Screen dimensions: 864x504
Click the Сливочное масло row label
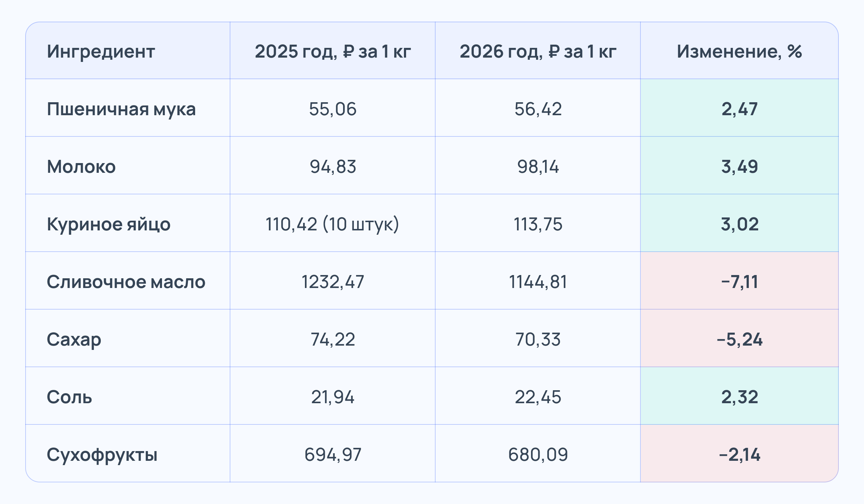126,282
